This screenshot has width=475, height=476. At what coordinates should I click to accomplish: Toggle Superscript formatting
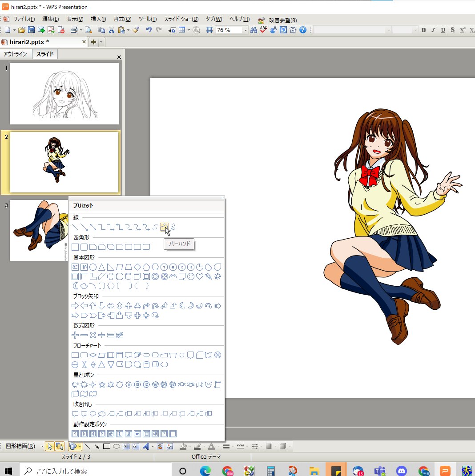click(x=462, y=30)
